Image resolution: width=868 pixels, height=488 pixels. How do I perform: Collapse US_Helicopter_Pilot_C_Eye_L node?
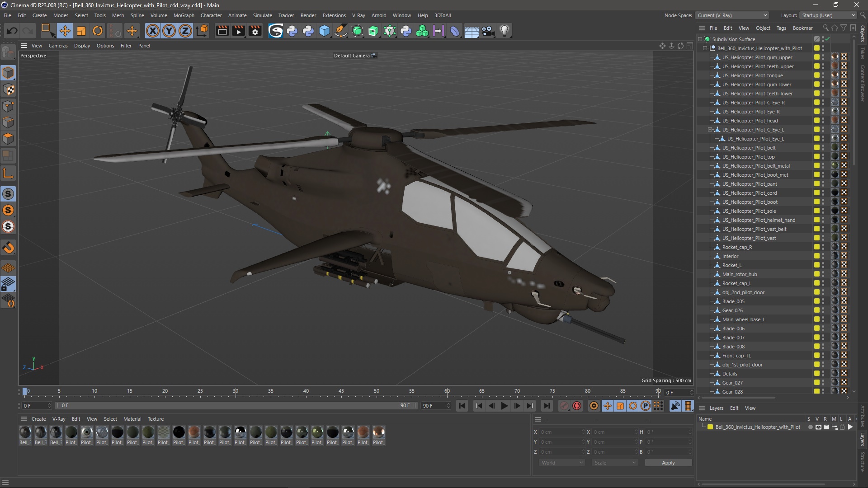click(x=710, y=130)
